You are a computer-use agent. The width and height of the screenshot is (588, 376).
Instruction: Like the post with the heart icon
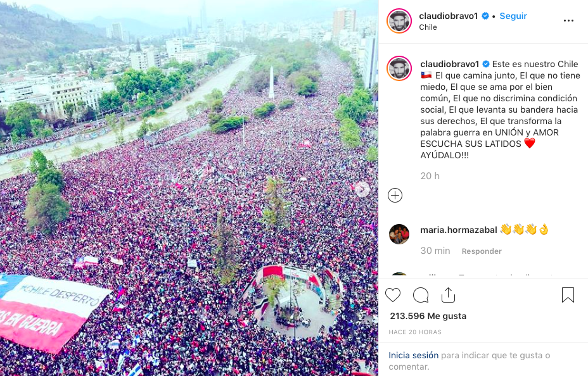[393, 295]
